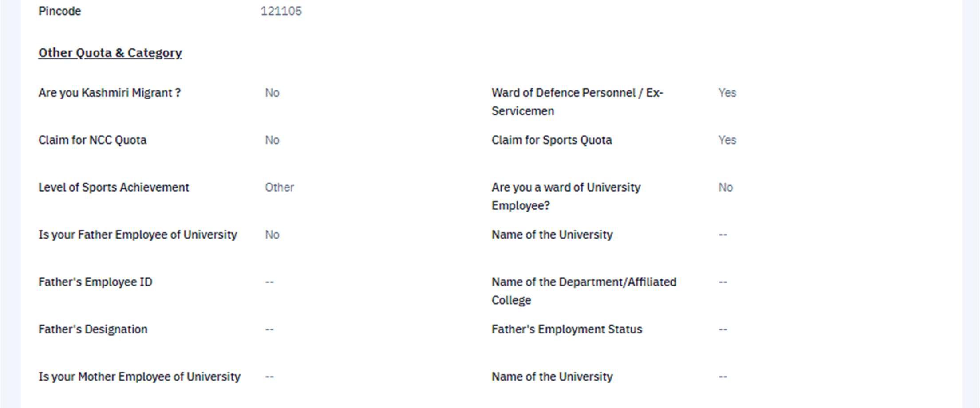Click the Ward of Defence Personnel label
The height and width of the screenshot is (408, 980).
pos(577,102)
